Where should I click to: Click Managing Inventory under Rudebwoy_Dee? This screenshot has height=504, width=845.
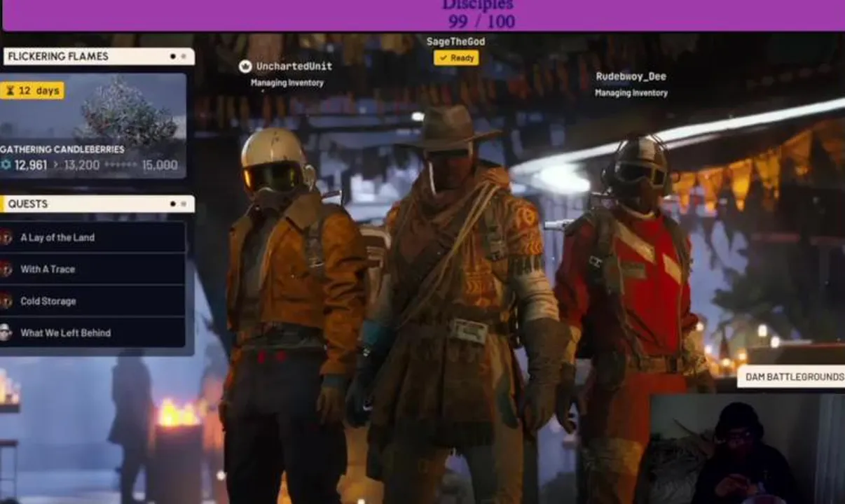(631, 92)
